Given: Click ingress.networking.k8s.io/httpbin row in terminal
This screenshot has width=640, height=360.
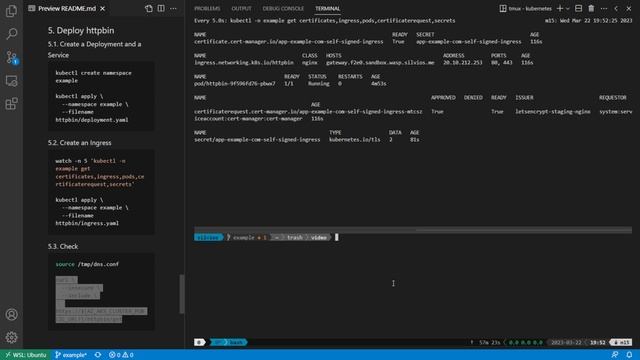Looking at the screenshot, I should point(364,63).
